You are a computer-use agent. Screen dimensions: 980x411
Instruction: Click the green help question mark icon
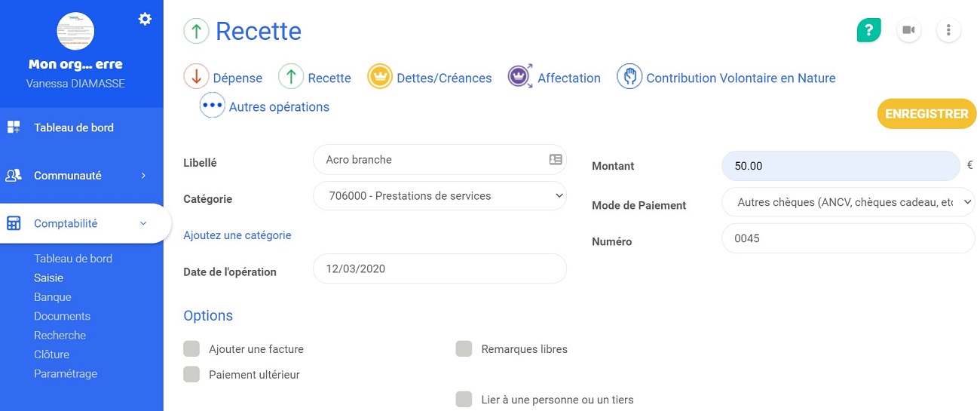(868, 30)
